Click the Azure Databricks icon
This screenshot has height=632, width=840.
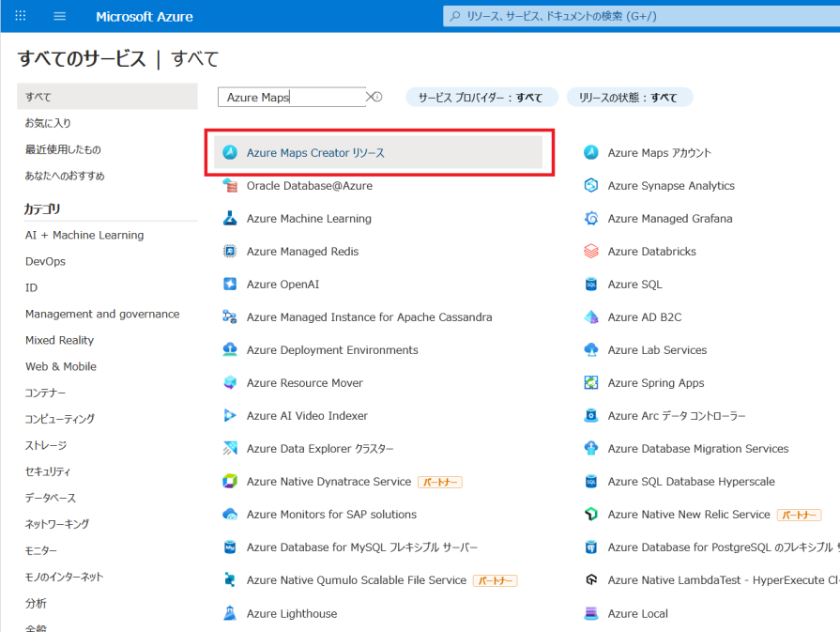tap(591, 251)
